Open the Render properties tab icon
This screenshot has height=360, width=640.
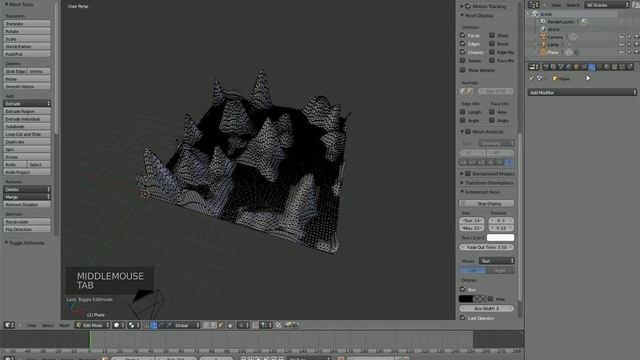tap(546, 67)
